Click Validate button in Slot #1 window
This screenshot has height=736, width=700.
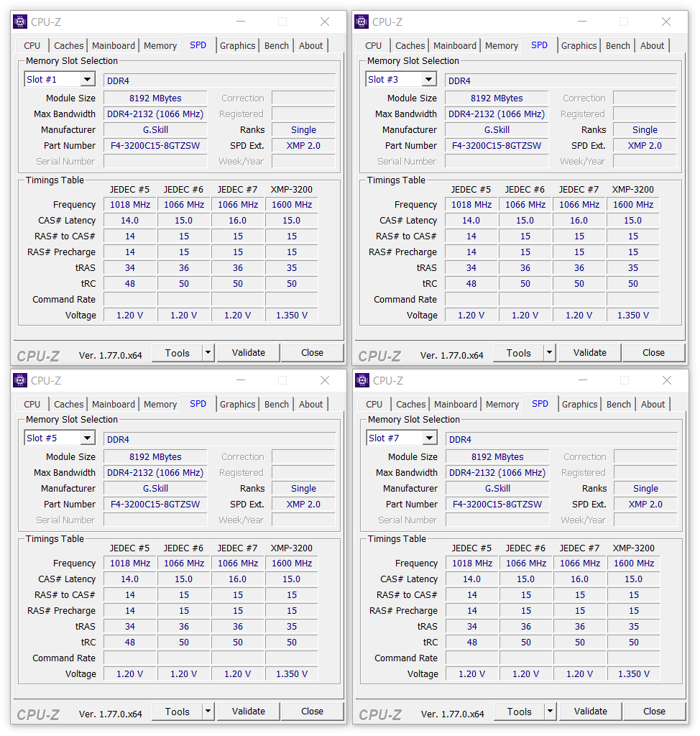[249, 352]
